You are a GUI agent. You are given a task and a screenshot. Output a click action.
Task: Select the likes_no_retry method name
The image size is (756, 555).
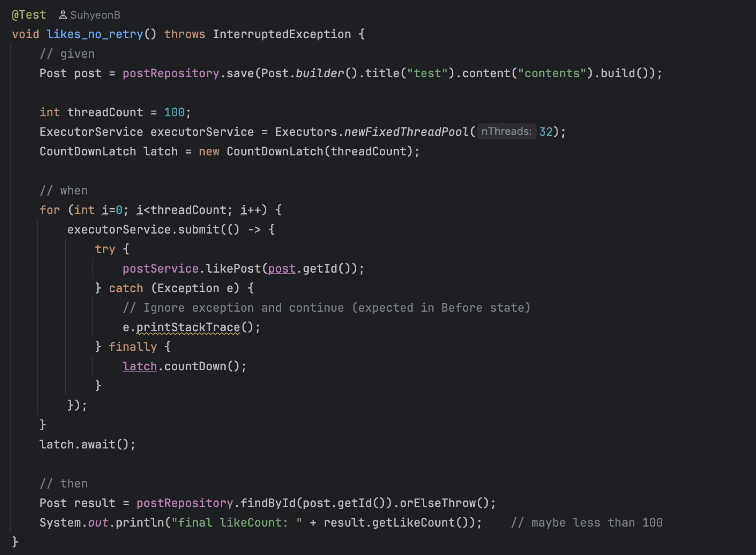(95, 34)
